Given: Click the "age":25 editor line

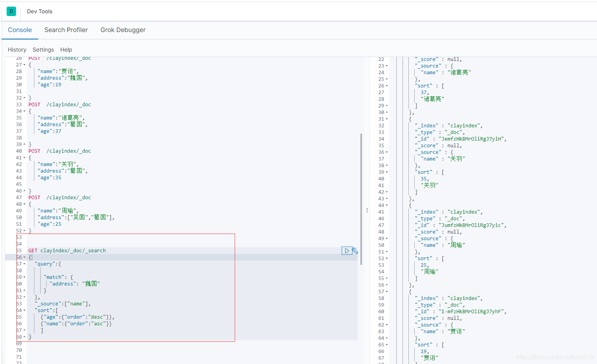Looking at the screenshot, I should pyautogui.click(x=50, y=224).
